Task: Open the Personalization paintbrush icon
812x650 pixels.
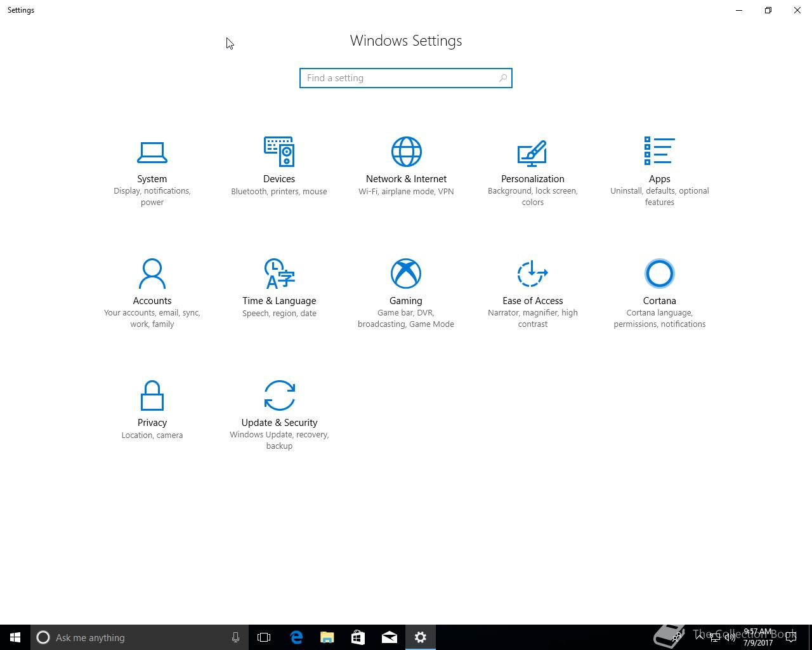Action: coord(532,152)
